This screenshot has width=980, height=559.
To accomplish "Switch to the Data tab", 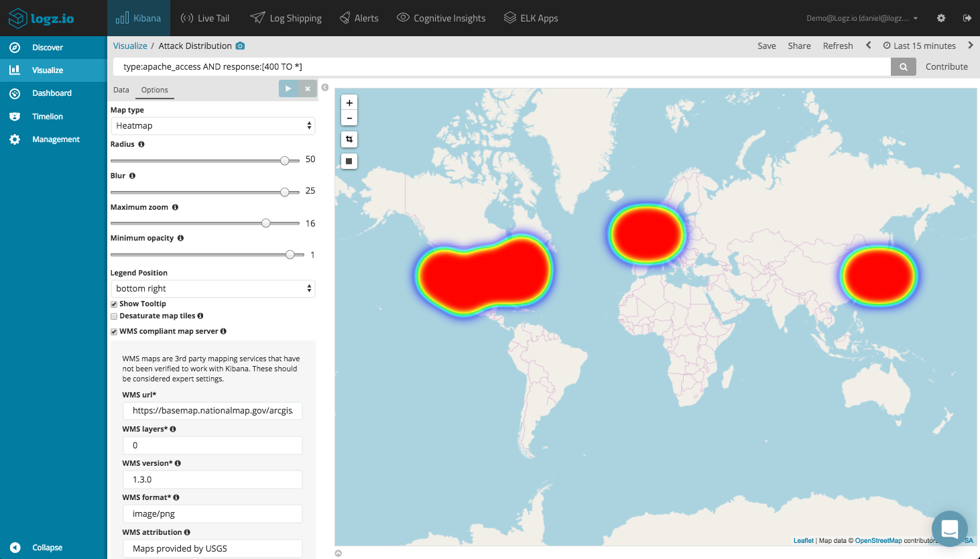I will coord(121,90).
